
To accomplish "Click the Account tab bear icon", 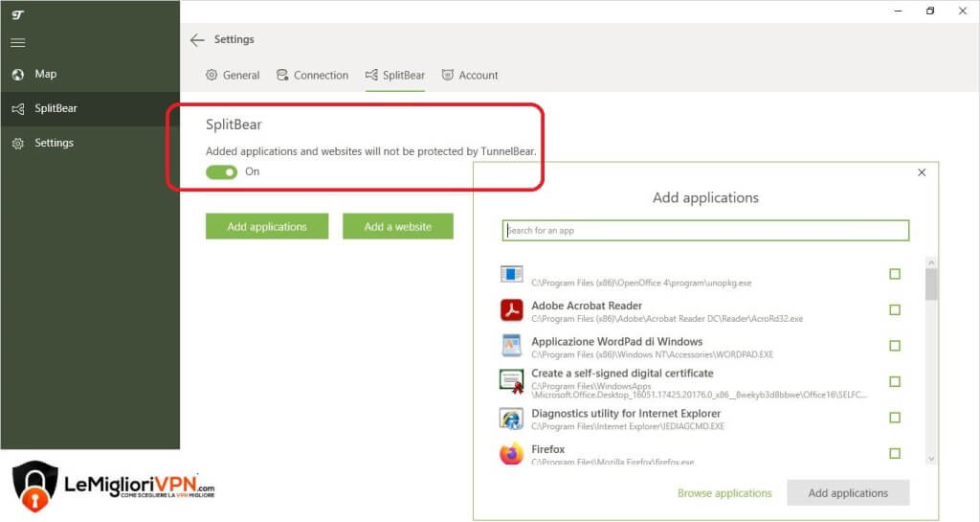I will click(448, 75).
